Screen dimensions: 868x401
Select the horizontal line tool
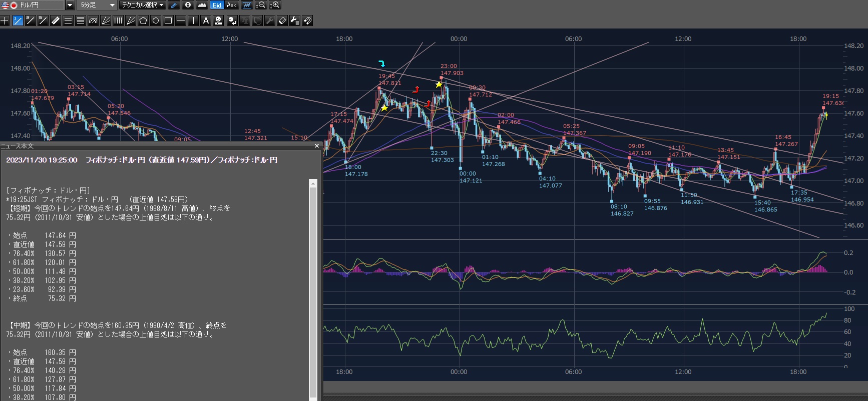point(181,20)
